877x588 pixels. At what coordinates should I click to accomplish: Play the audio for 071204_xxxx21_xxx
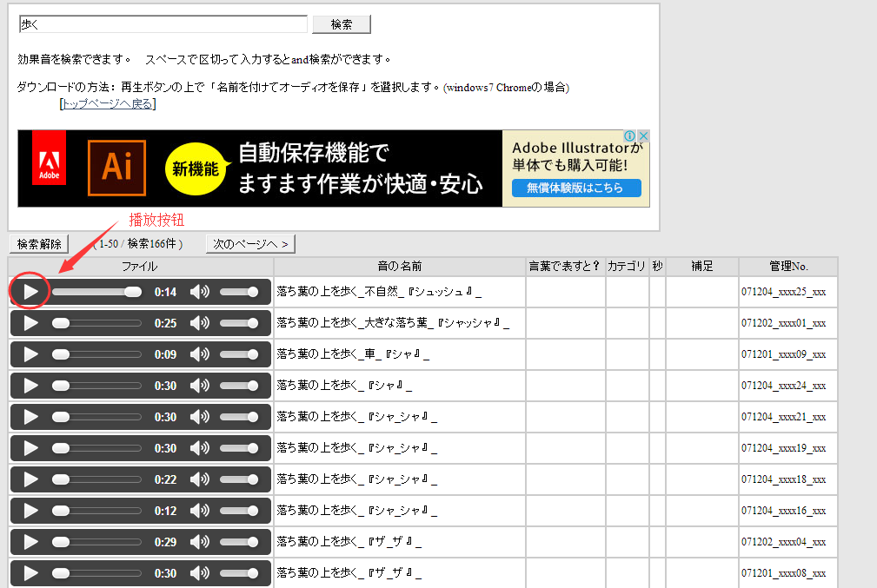click(30, 417)
